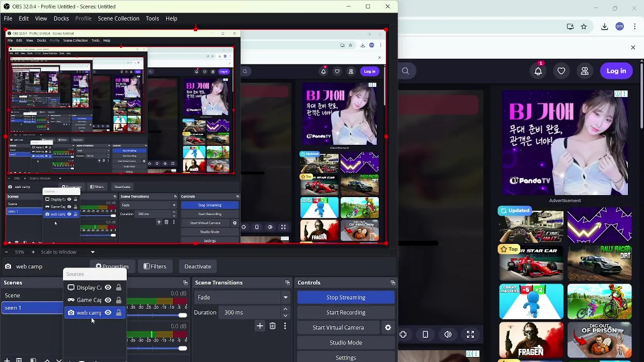
Task: Remove the transition using the trash icon
Action: point(272,326)
